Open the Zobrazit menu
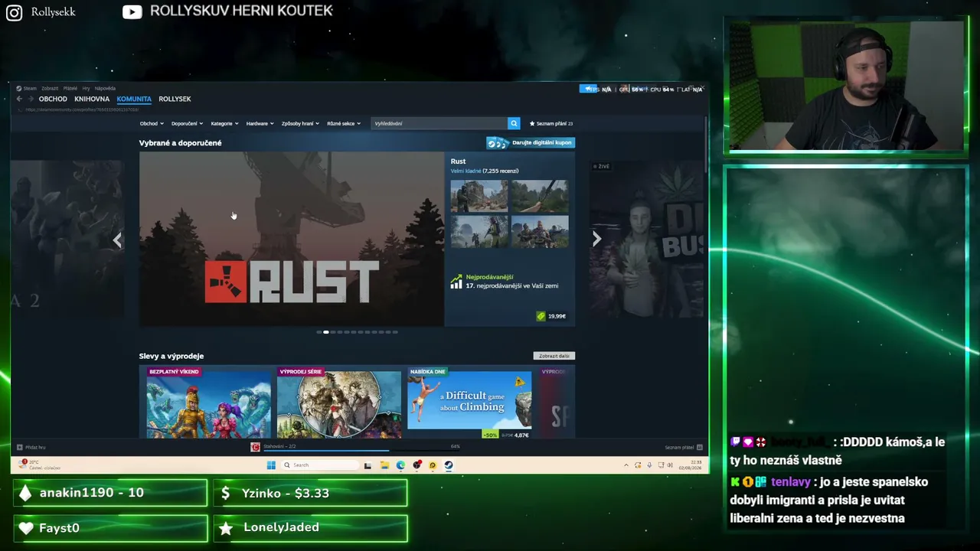Viewport: 980px width, 551px height. tap(50, 88)
